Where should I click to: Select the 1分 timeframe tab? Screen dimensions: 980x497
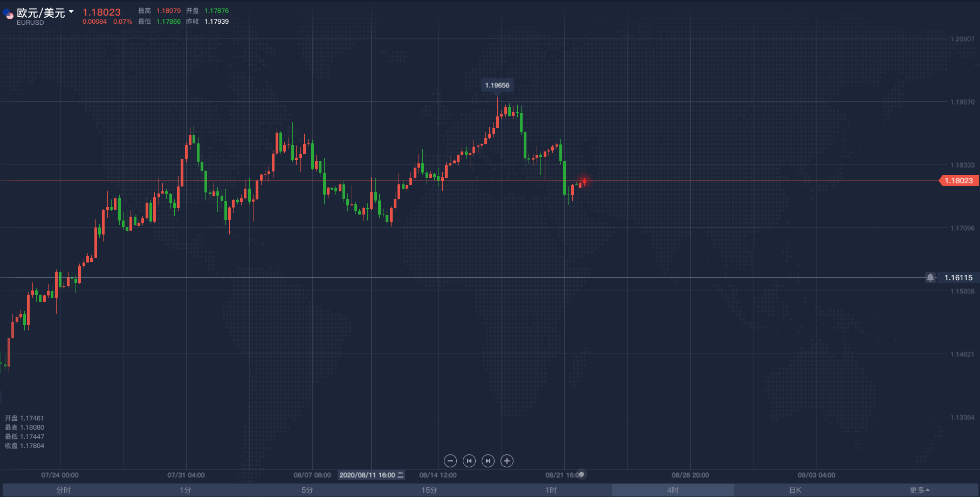pyautogui.click(x=186, y=490)
